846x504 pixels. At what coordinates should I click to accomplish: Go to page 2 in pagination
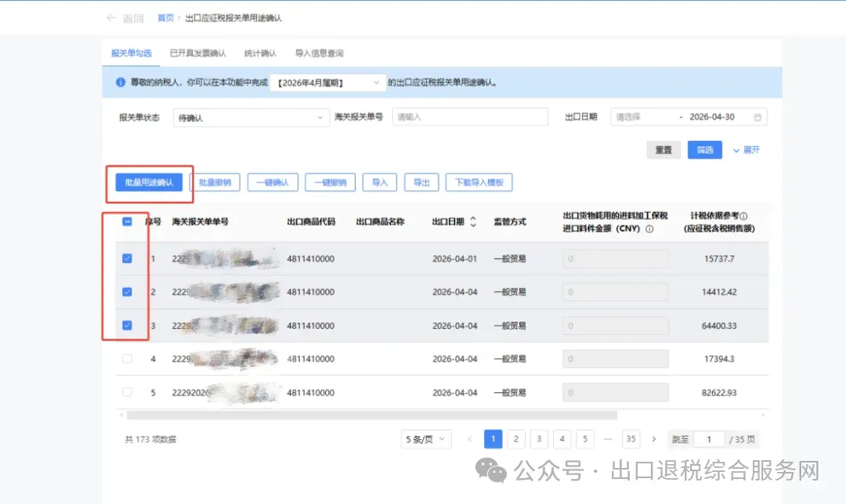pyautogui.click(x=516, y=439)
